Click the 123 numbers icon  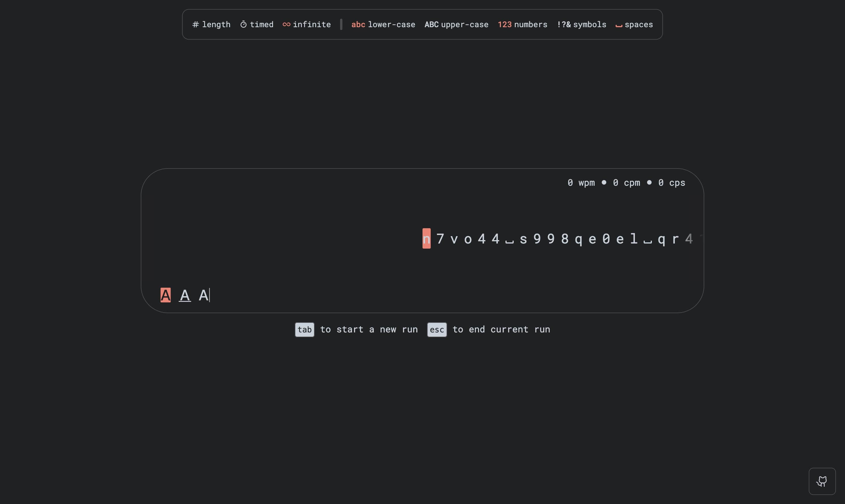click(505, 24)
